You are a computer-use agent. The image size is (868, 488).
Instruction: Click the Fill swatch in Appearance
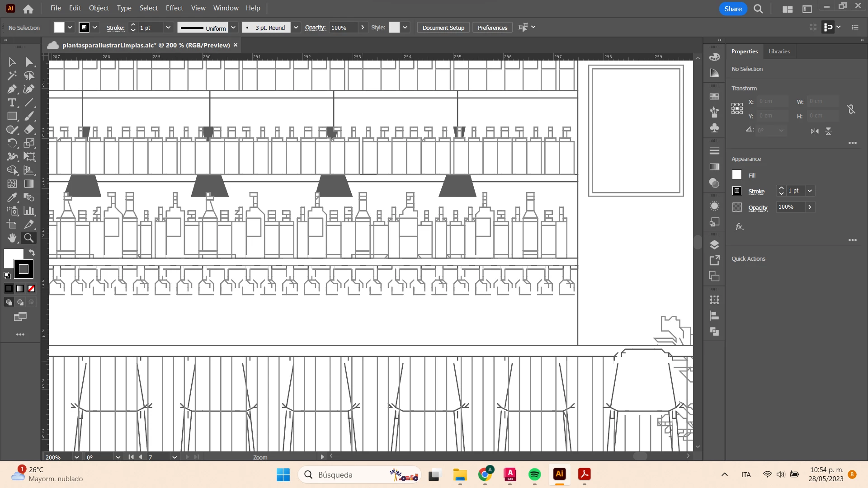click(x=737, y=175)
